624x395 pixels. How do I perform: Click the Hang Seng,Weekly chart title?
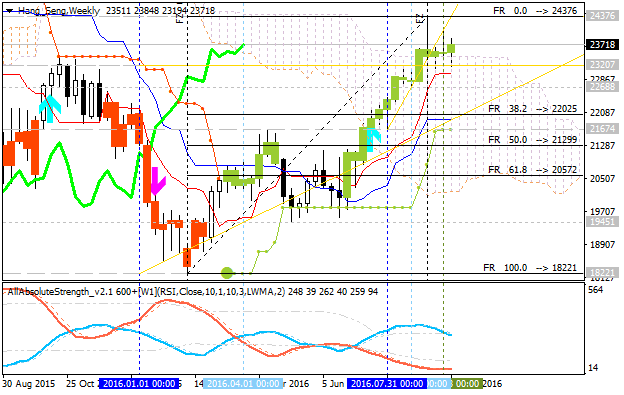coord(58,11)
